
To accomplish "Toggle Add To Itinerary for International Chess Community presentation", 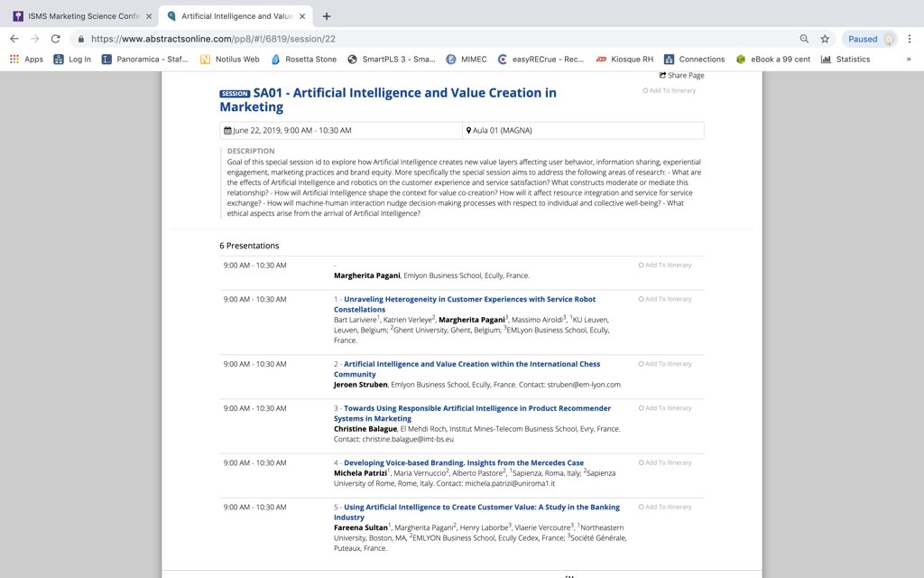I will tap(665, 364).
